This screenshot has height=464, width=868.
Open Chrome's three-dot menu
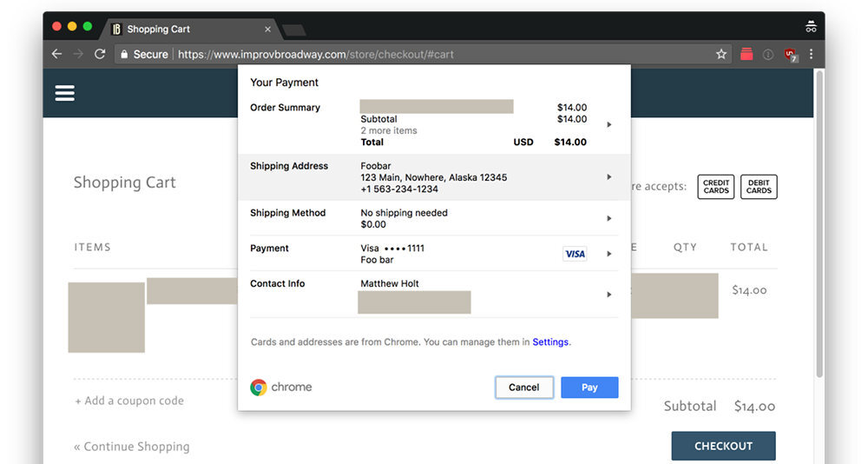811,54
